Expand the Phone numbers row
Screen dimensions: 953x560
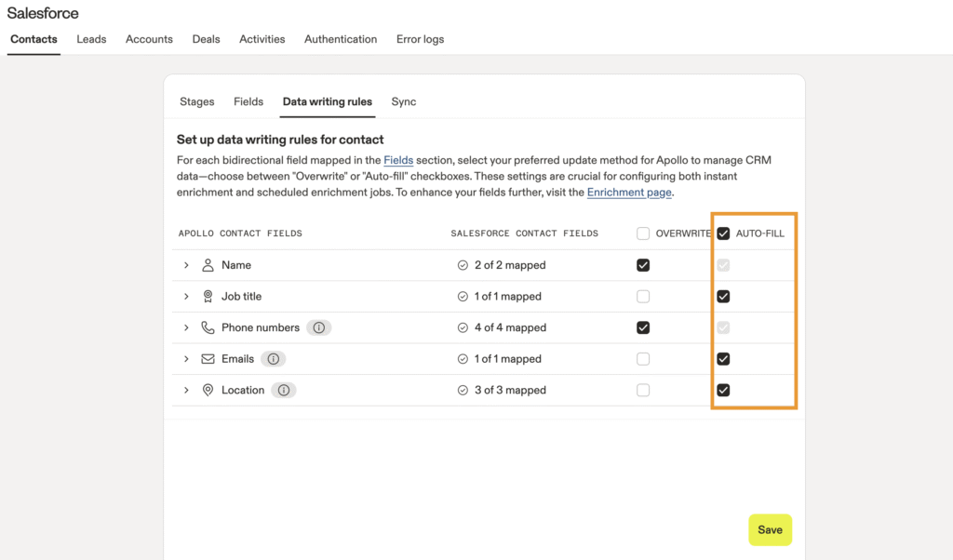(x=186, y=327)
